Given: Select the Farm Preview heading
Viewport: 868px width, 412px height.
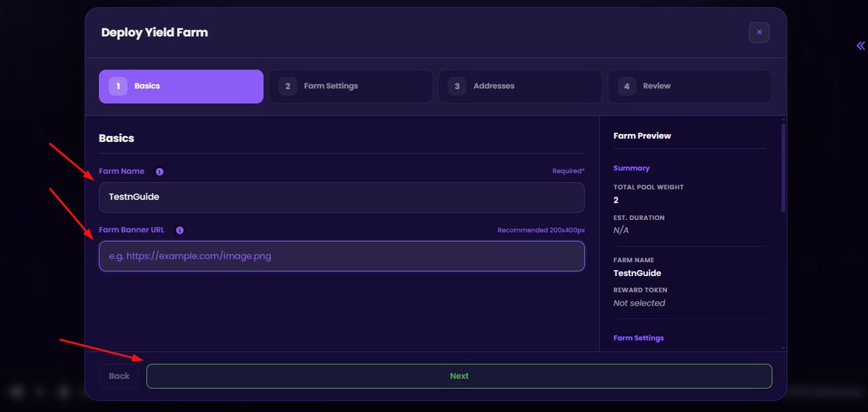Looking at the screenshot, I should pyautogui.click(x=642, y=135).
